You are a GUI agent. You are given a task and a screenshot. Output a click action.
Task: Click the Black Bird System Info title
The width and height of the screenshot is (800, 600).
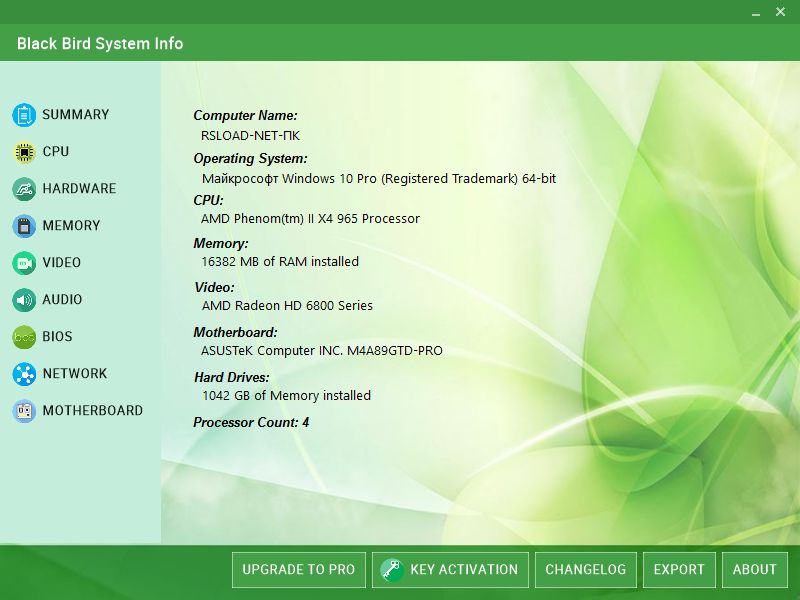click(100, 43)
